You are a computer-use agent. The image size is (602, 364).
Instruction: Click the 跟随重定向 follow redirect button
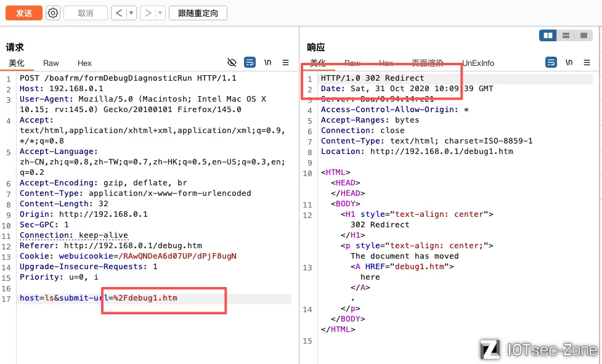pos(198,13)
